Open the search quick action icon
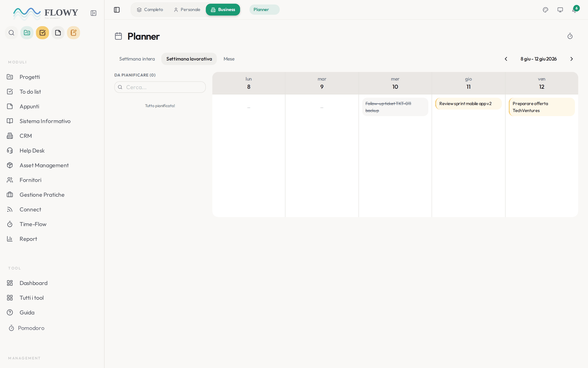This screenshot has width=588, height=368. 11,33
